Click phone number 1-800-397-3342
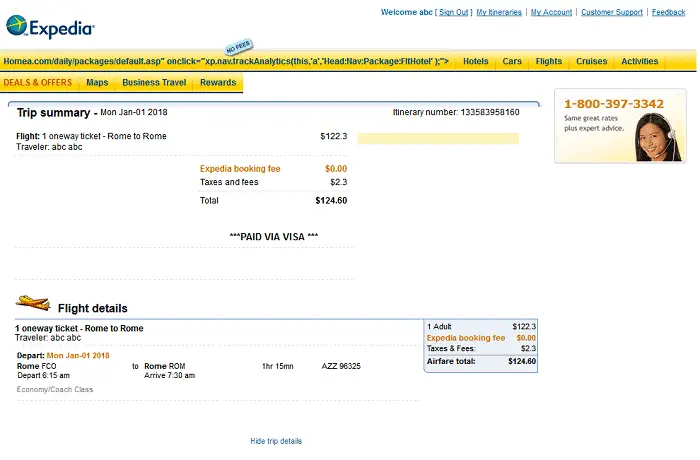700x460 pixels. (614, 104)
